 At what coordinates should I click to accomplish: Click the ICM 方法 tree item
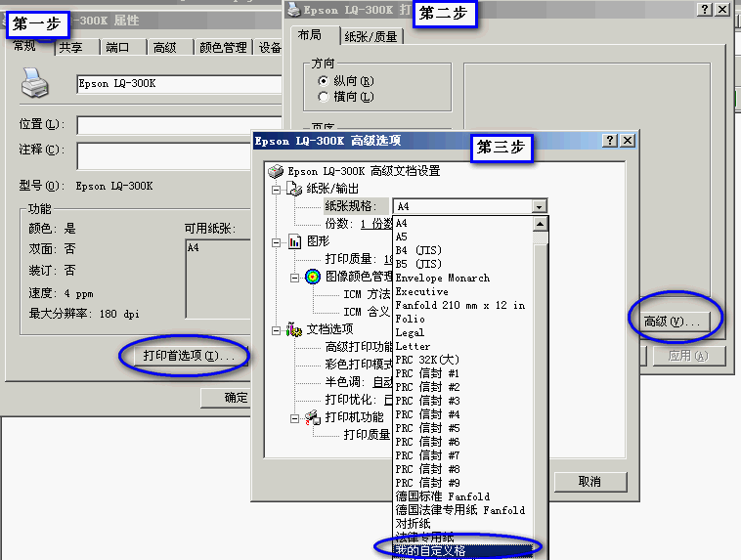click(368, 294)
